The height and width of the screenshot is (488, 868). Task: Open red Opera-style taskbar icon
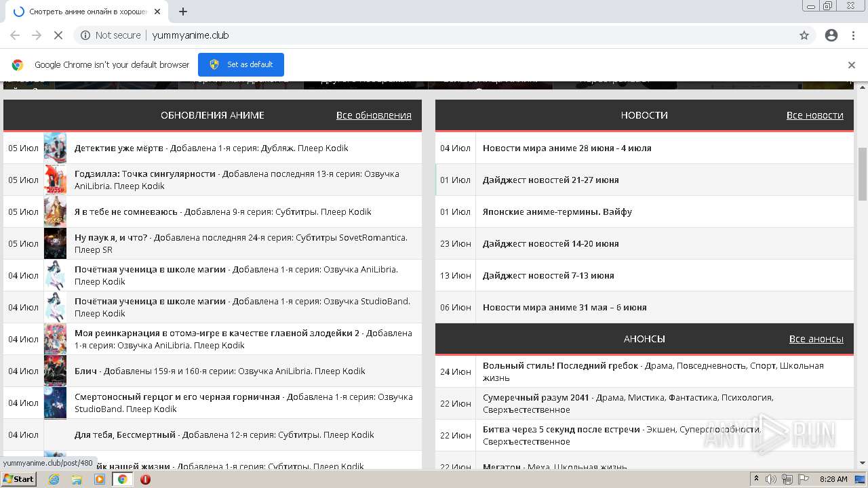tap(145, 479)
